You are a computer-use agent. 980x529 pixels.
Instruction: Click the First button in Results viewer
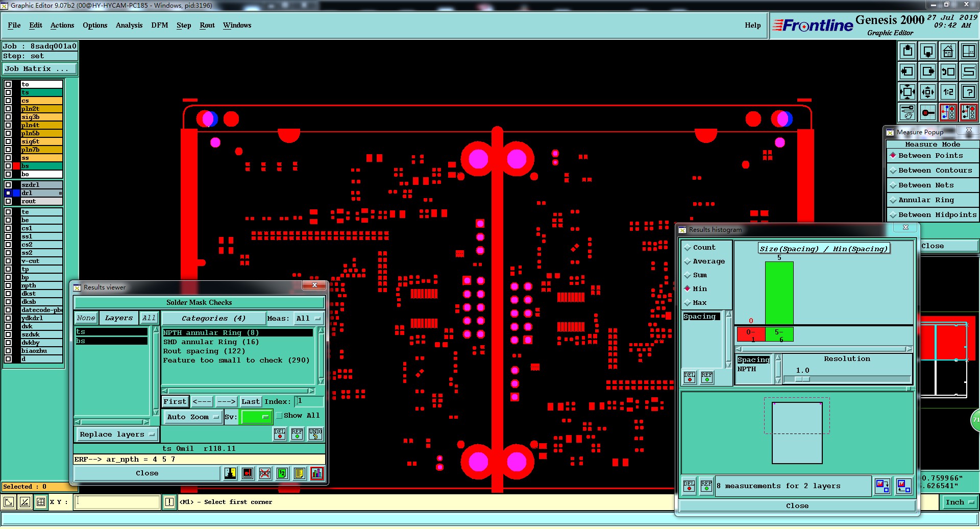point(175,401)
